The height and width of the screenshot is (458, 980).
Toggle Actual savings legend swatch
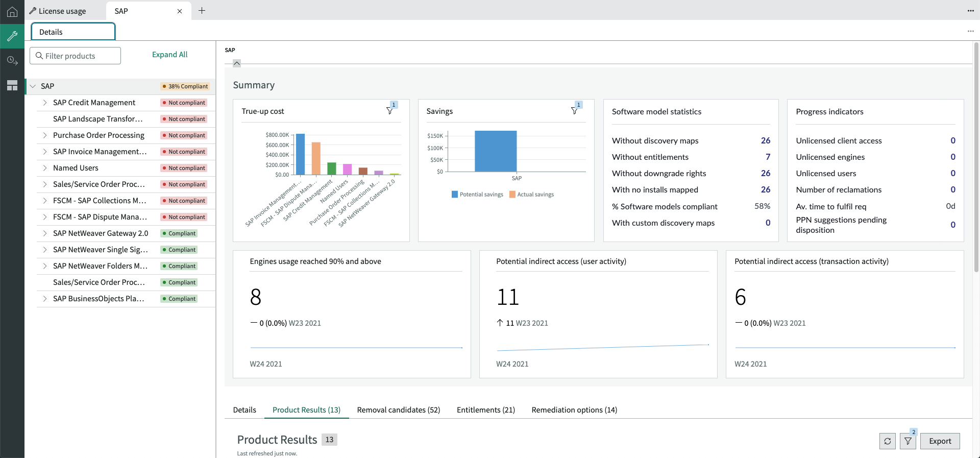pos(512,195)
